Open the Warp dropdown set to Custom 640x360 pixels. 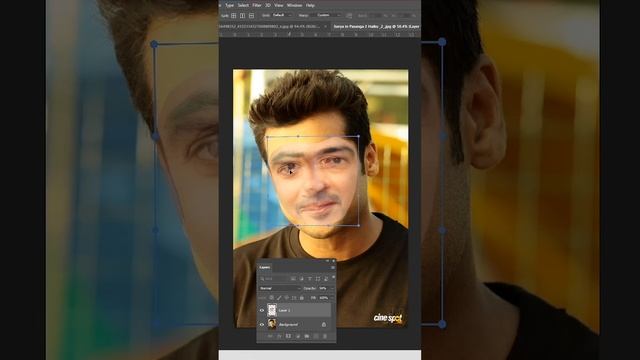coord(330,15)
